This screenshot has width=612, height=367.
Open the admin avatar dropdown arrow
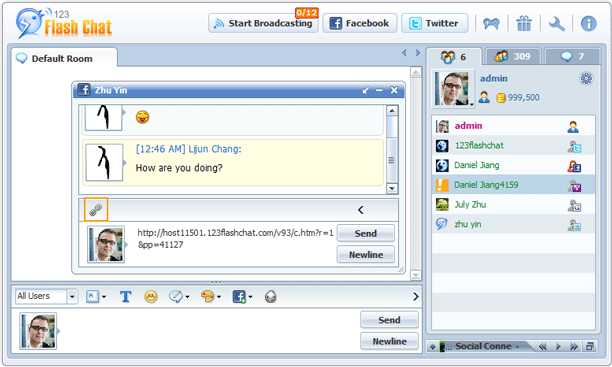point(471,105)
